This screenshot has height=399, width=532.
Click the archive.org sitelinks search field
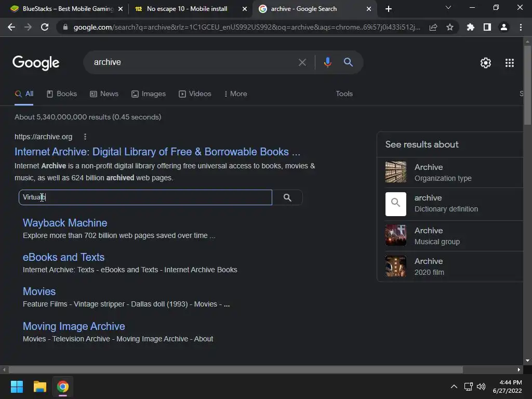click(145, 197)
